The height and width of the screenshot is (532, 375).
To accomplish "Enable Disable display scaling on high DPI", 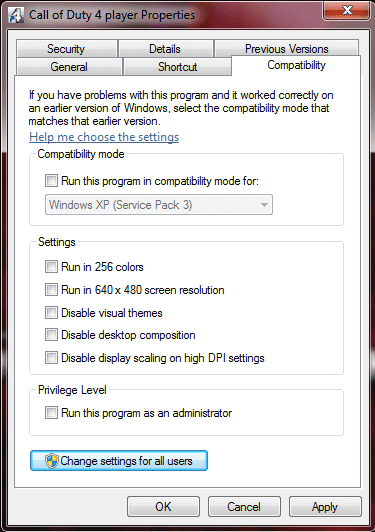I will 51,358.
